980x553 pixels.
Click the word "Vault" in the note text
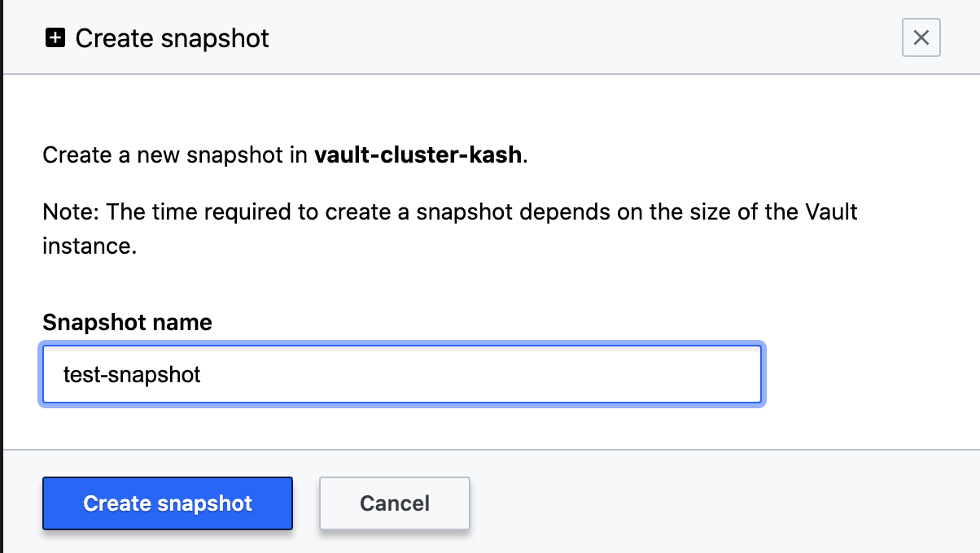click(831, 212)
